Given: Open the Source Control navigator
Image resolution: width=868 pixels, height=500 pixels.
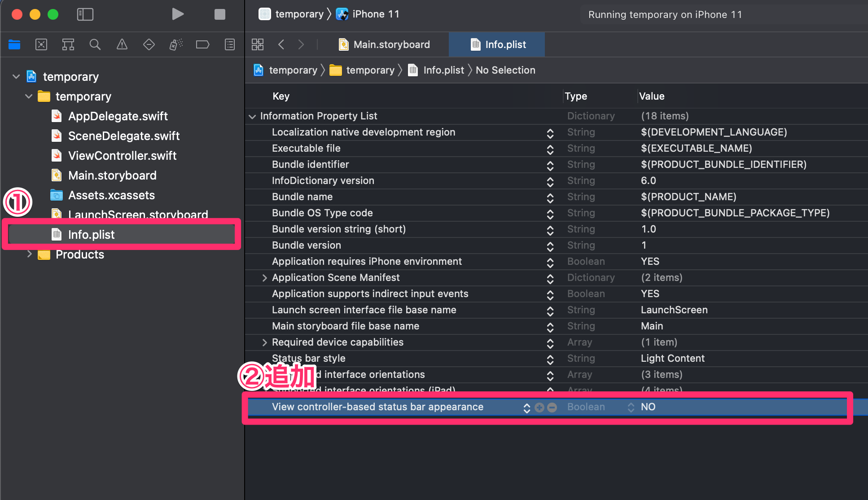Looking at the screenshot, I should 41,44.
